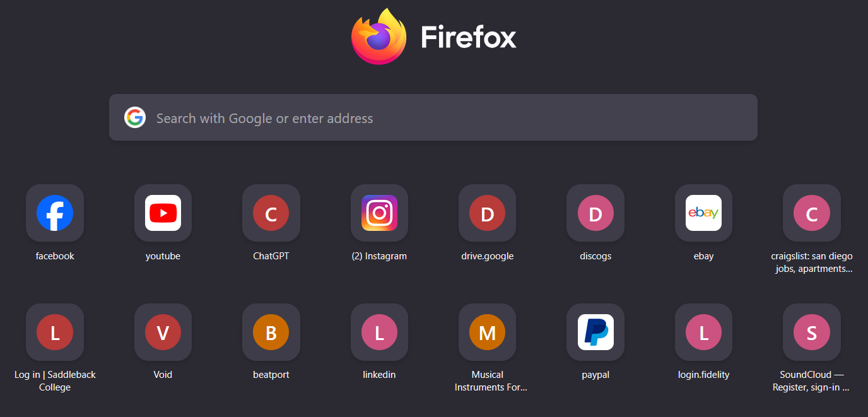
Task: Open the linkedin shortcut tile
Action: (379, 332)
